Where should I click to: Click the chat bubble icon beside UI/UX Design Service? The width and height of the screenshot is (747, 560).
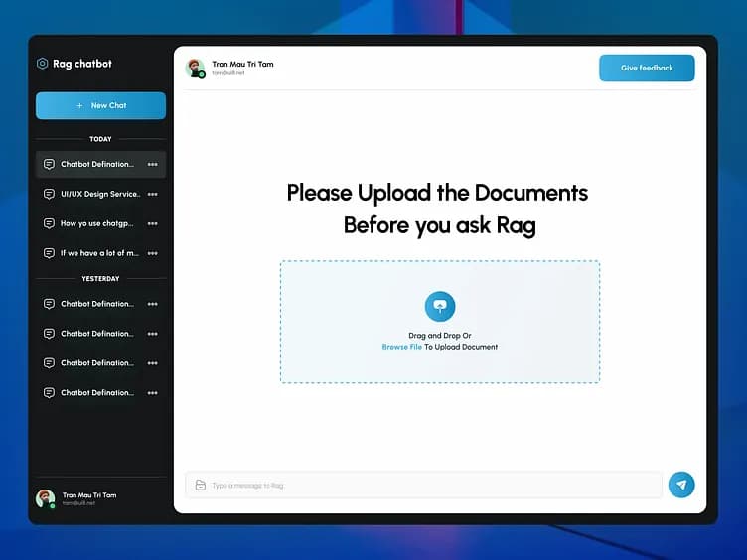point(49,194)
